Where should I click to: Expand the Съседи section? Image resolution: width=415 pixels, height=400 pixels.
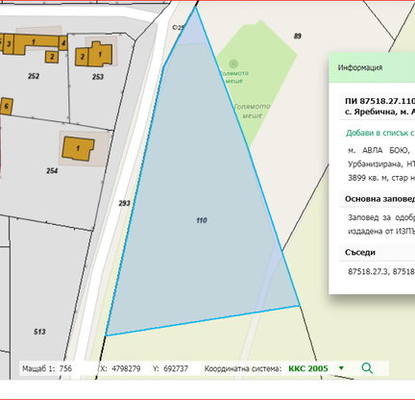(360, 252)
